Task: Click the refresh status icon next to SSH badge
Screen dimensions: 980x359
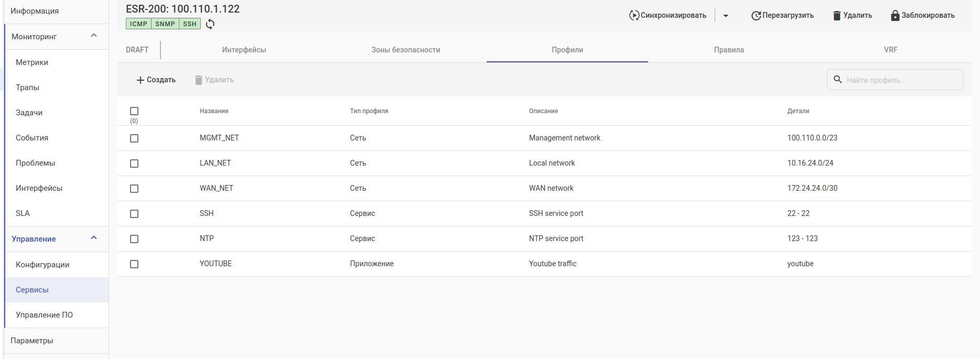Action: click(210, 24)
